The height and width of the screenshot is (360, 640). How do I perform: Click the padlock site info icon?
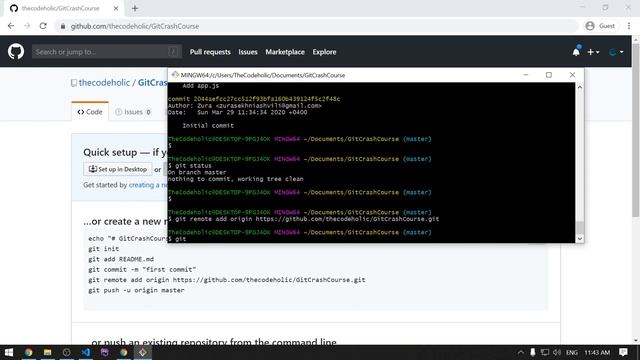tap(62, 26)
